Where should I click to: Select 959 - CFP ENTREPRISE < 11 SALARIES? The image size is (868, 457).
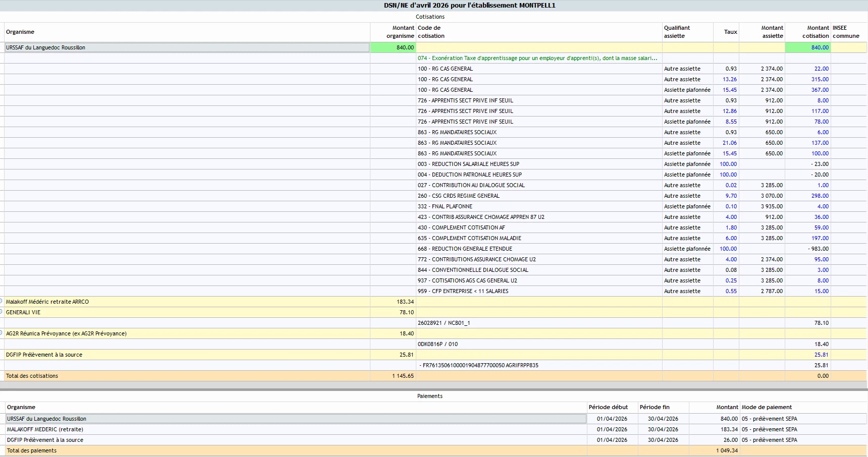coord(463,291)
